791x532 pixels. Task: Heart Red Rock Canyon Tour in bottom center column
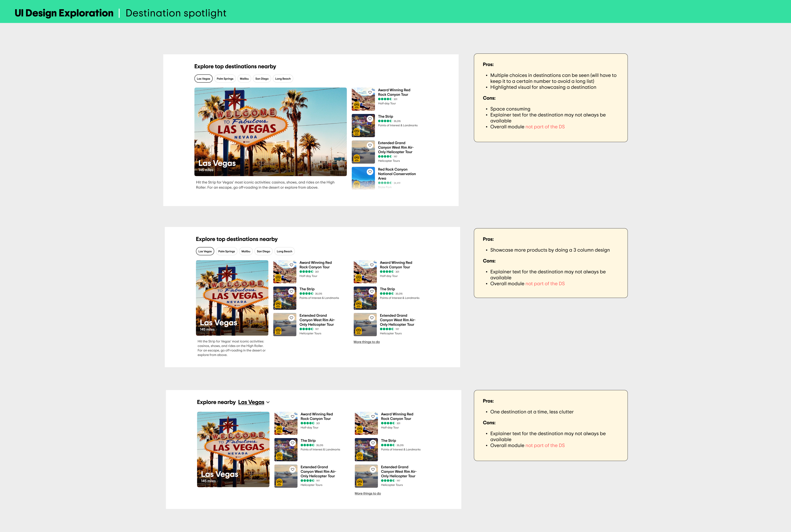(292, 417)
